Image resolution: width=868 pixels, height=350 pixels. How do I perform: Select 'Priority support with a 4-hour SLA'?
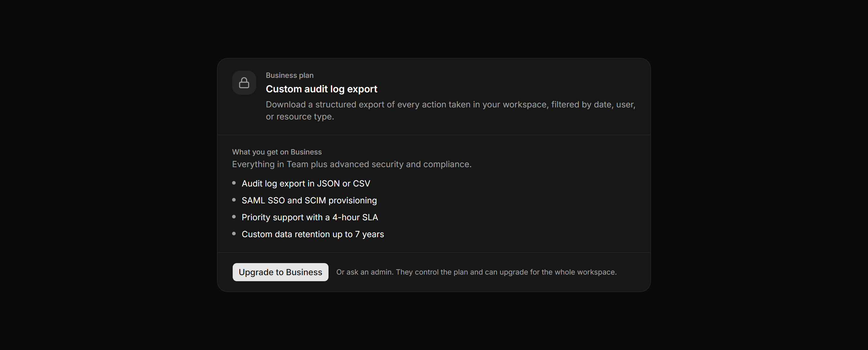tap(310, 217)
